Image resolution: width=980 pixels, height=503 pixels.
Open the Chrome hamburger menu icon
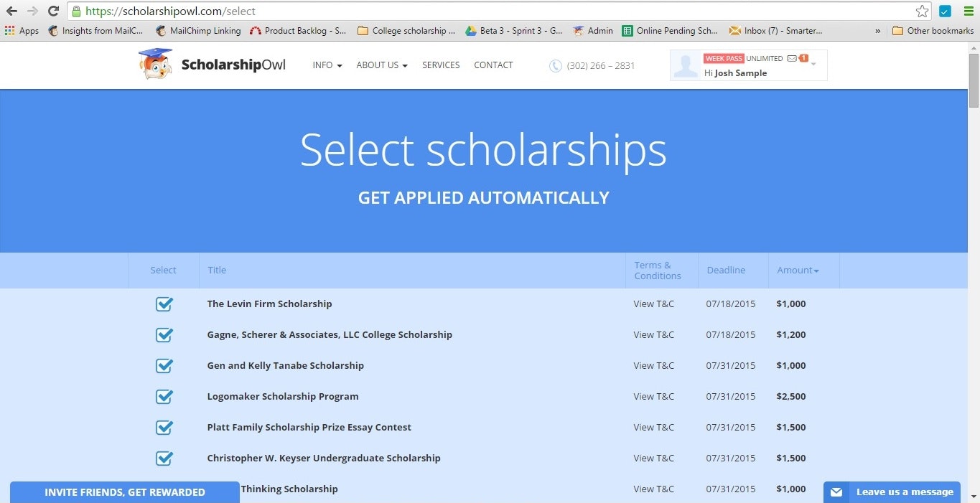969,11
